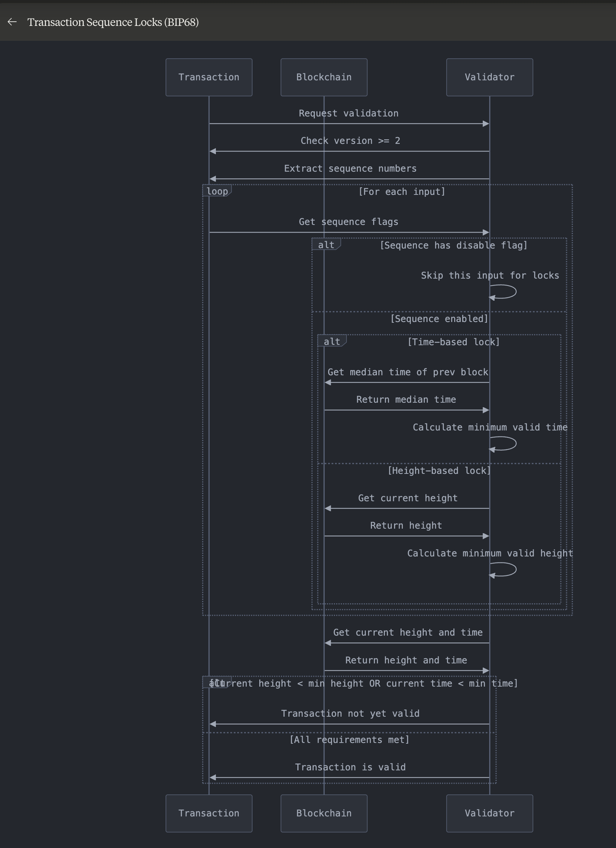Click the Transaction is valid message

coord(350,767)
